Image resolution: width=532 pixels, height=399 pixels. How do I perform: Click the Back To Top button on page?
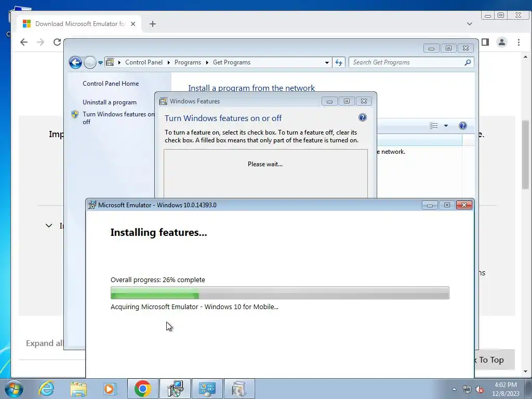[x=495, y=360]
